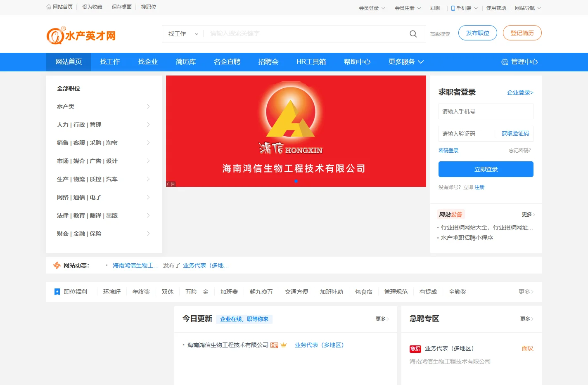The height and width of the screenshot is (385, 588).
Task: Expand the 会员注册 dropdown
Action: [408, 8]
